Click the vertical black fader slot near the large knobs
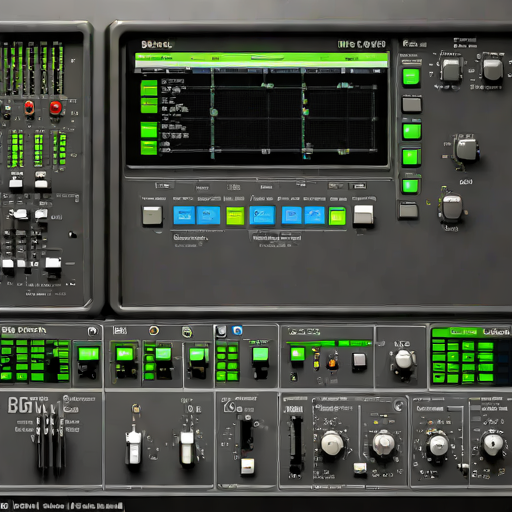 click(x=295, y=443)
